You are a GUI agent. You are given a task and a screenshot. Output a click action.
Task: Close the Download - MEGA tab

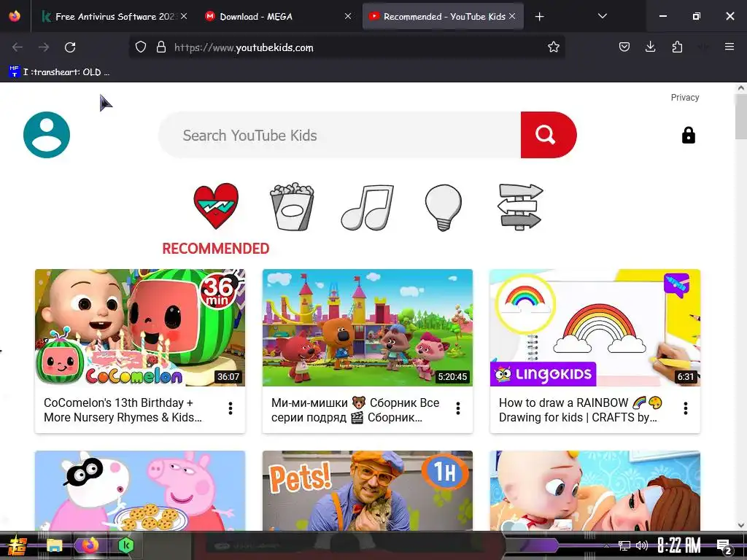click(348, 16)
